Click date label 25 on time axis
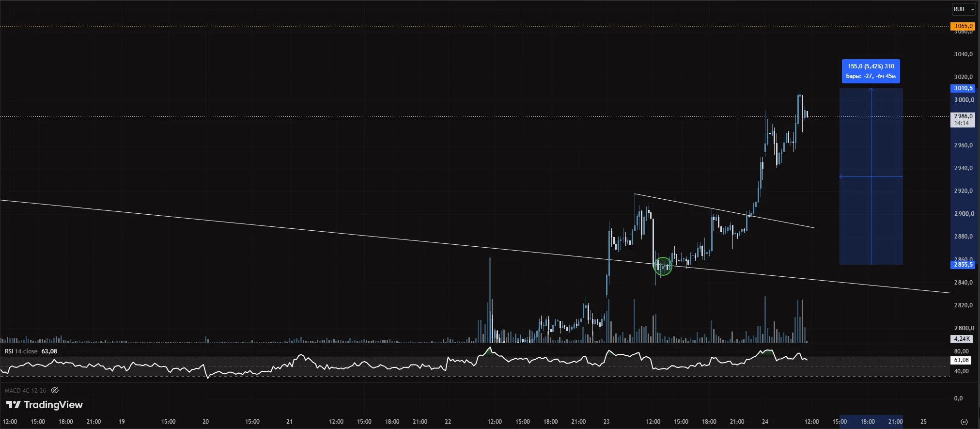The width and height of the screenshot is (980, 429). click(x=923, y=422)
